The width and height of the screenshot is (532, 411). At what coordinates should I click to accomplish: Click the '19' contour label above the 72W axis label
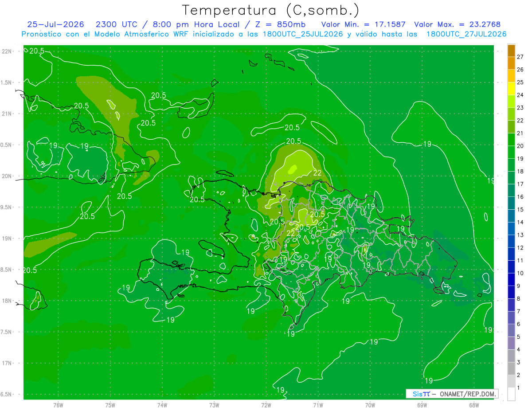click(280, 390)
